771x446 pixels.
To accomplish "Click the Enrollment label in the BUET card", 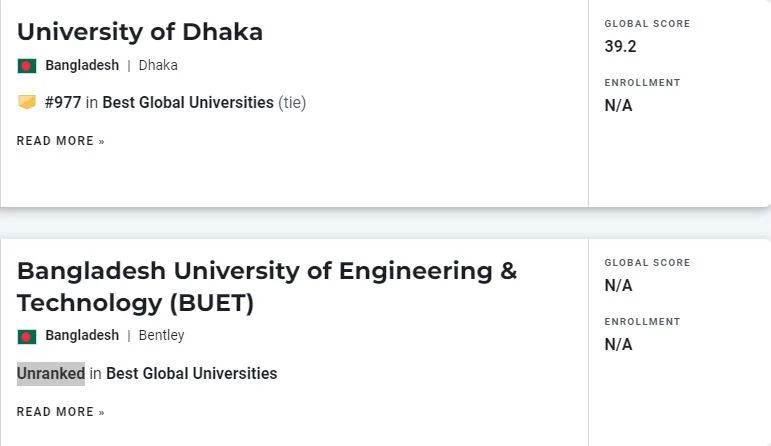I will (x=642, y=322).
